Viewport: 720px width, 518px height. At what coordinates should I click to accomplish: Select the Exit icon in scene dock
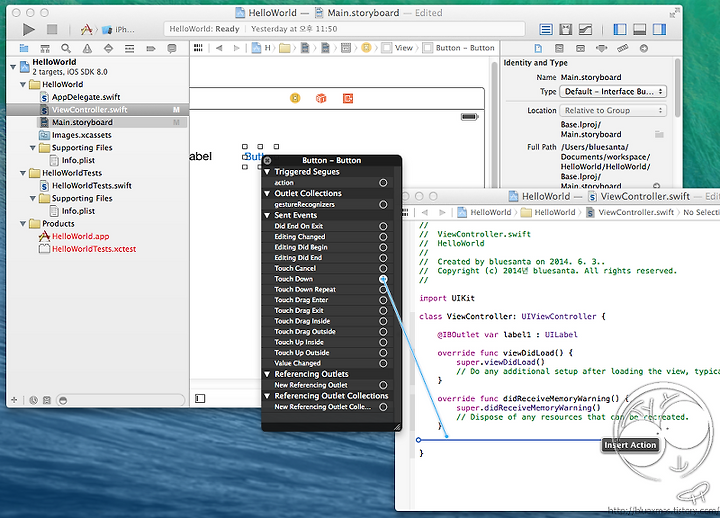click(348, 98)
